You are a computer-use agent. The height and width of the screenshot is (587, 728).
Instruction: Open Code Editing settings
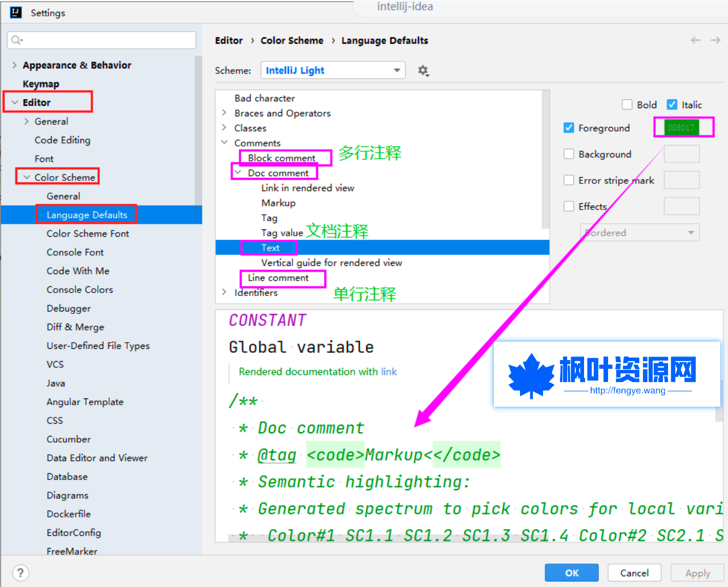(63, 140)
